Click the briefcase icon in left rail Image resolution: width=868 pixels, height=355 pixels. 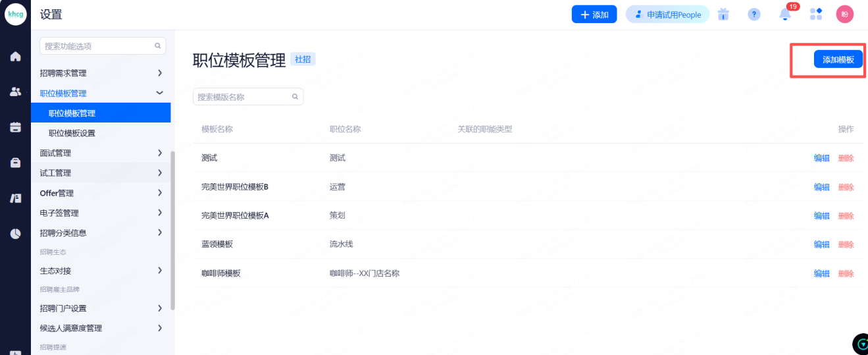coord(15,163)
